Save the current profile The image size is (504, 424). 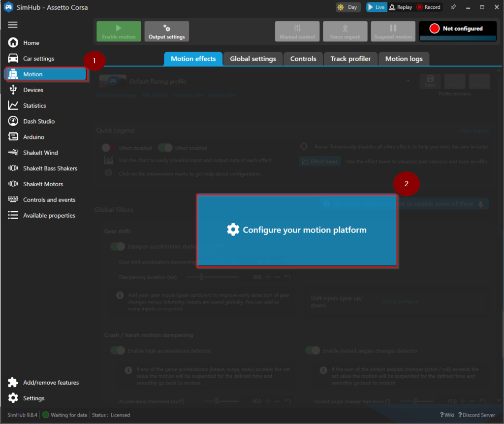point(430,81)
